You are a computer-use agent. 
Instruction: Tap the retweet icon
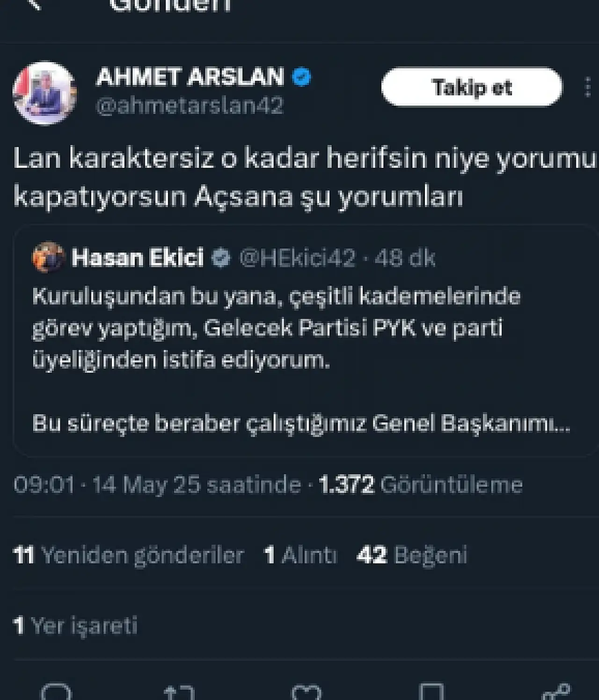click(180, 693)
